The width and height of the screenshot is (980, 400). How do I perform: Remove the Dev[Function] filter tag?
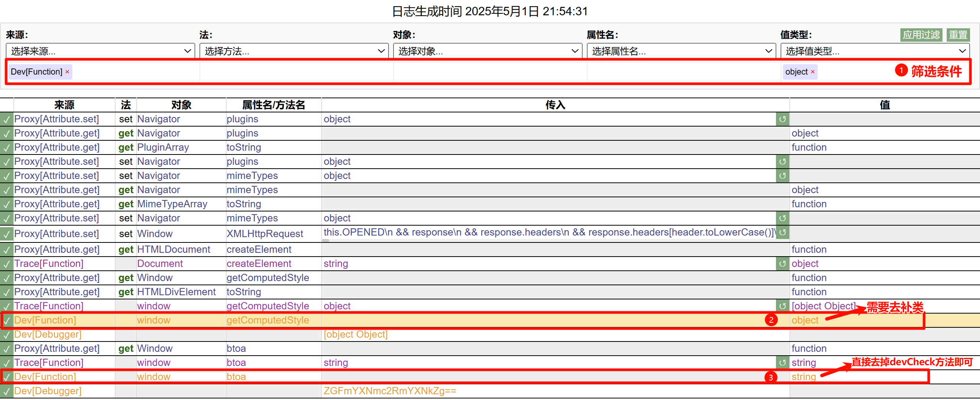pyautogui.click(x=67, y=72)
